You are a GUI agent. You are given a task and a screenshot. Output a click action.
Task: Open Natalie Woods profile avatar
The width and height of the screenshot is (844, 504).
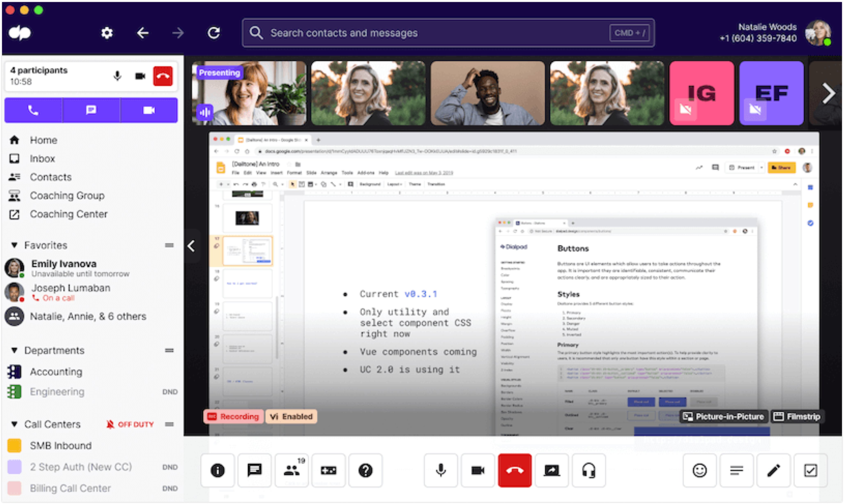coord(818,33)
